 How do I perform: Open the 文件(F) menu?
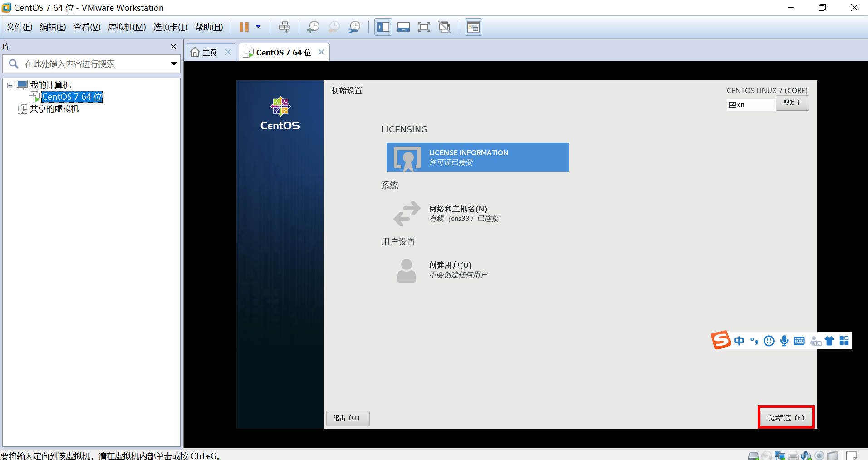tap(20, 27)
